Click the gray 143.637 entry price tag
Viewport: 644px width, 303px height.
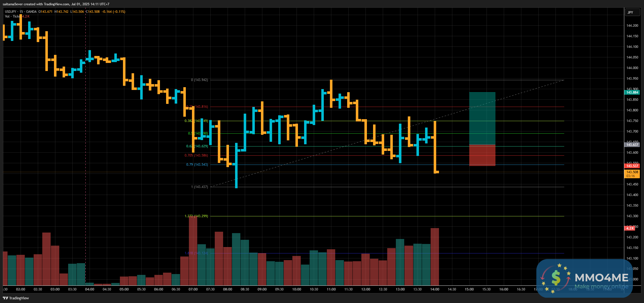click(x=632, y=145)
